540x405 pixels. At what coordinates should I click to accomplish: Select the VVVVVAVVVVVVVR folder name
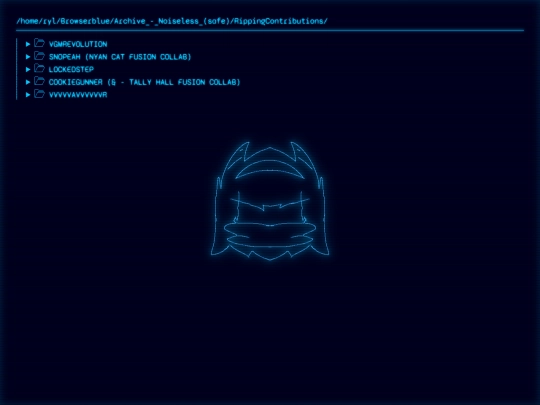tap(78, 95)
